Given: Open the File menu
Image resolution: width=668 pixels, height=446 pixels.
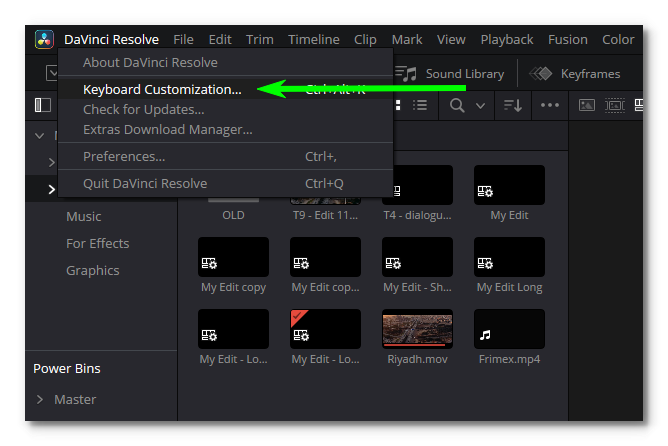Looking at the screenshot, I should click(x=183, y=40).
